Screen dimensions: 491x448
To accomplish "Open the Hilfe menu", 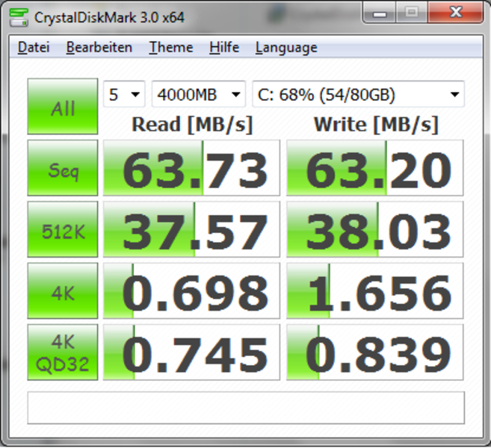I will coord(224,48).
